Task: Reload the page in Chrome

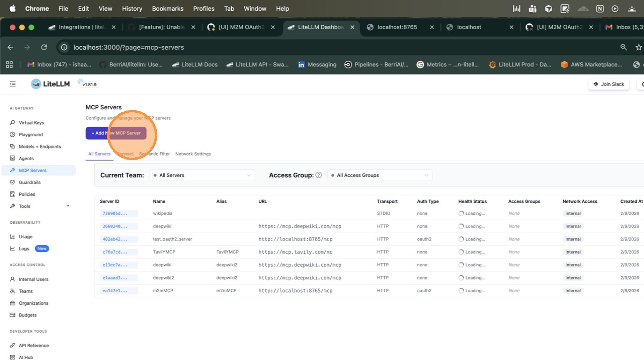Action: 44,47
